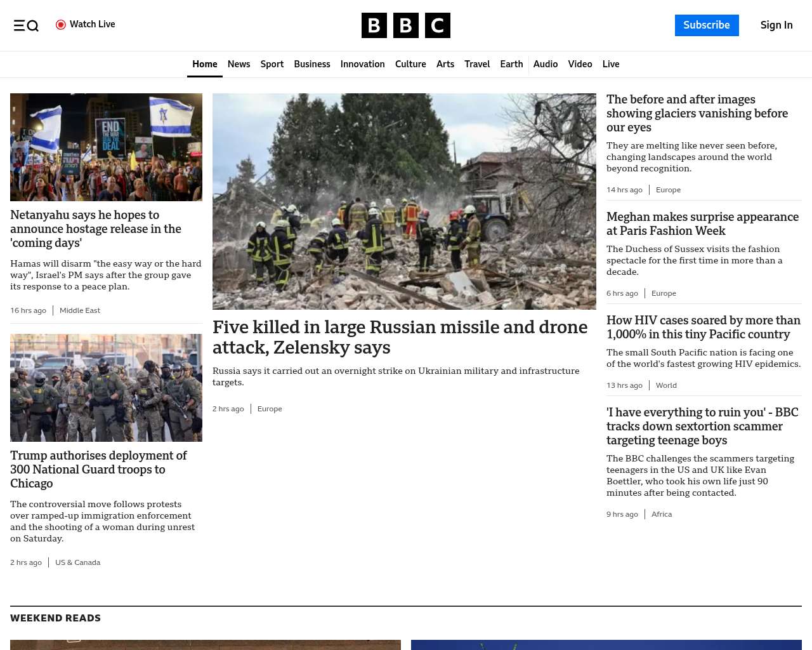Click the Watch Live red icon
Image resolution: width=812 pixels, height=650 pixels.
61,25
